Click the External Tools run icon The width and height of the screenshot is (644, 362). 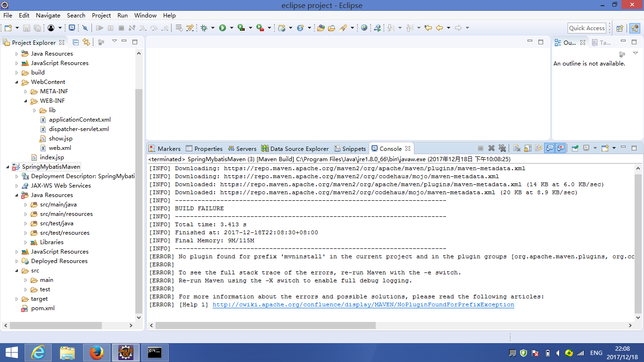pos(260,28)
